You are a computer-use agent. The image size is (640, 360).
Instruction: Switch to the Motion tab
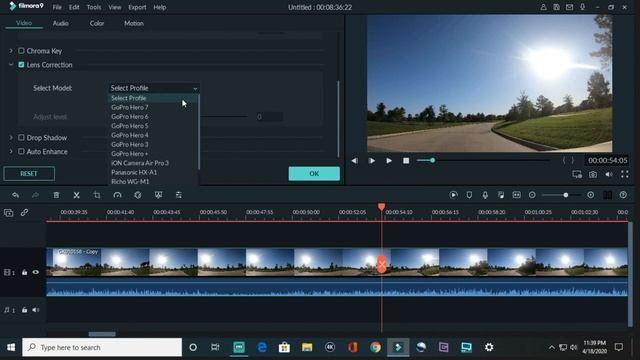tap(134, 23)
